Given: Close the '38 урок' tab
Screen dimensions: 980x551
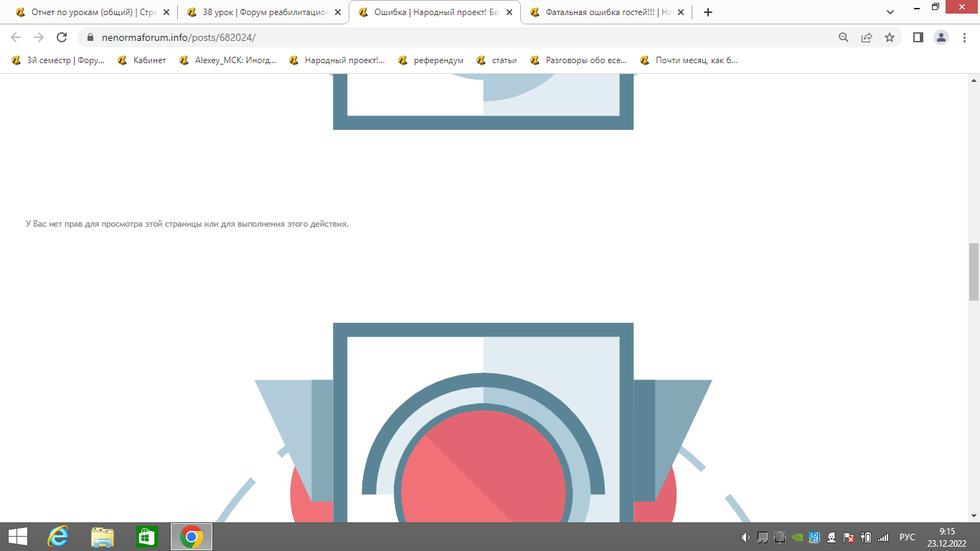Looking at the screenshot, I should (x=338, y=12).
